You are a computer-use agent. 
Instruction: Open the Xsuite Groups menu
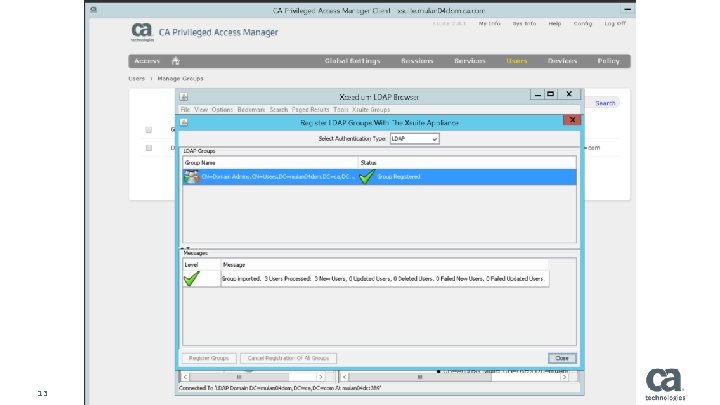pos(371,110)
